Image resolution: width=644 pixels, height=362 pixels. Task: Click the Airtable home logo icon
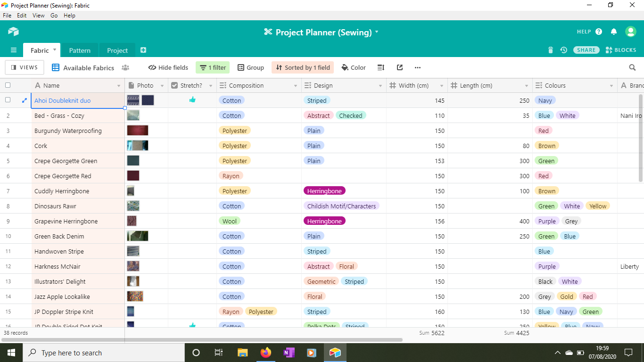pos(13,32)
